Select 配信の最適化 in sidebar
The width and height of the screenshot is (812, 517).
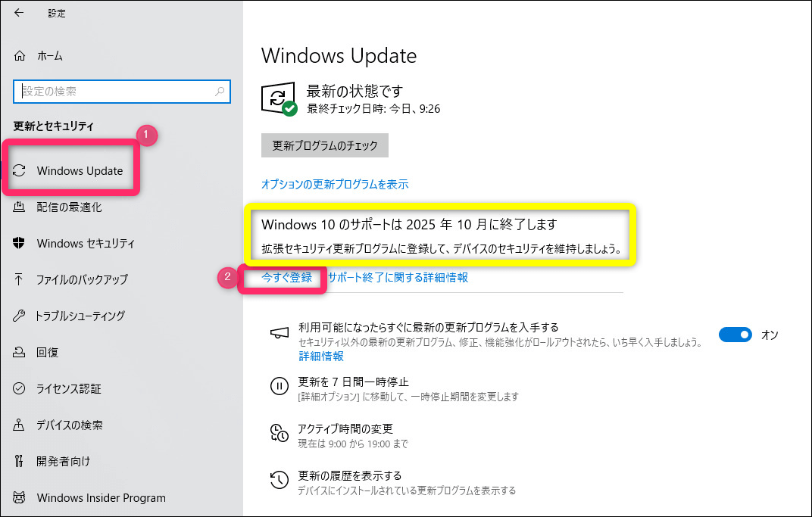69,207
